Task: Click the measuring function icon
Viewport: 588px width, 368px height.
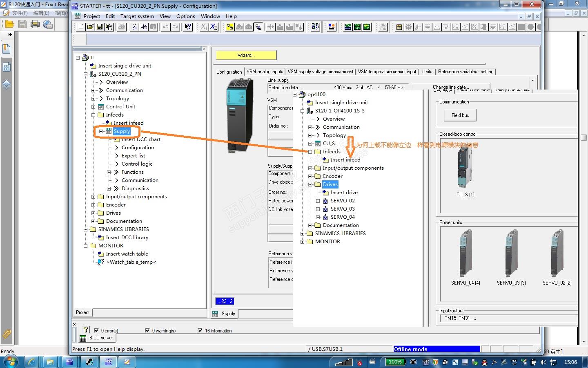Action: (x=367, y=27)
